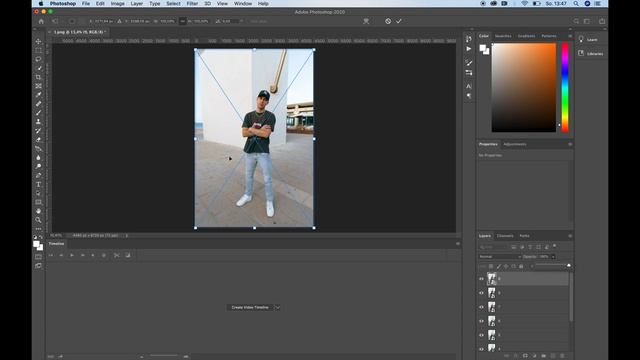Open the Opacity dropdown arrow
640x360 pixels.
click(x=553, y=257)
